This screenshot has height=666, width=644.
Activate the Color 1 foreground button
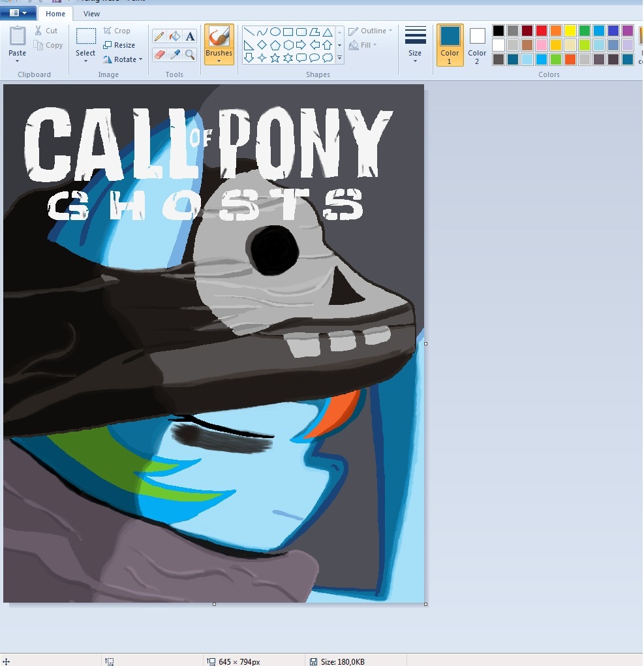click(450, 45)
